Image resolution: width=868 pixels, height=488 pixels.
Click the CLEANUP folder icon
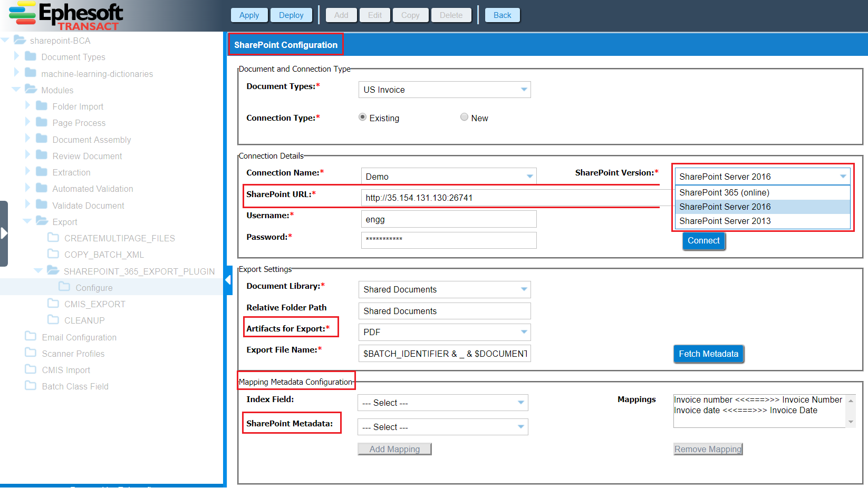tap(53, 320)
